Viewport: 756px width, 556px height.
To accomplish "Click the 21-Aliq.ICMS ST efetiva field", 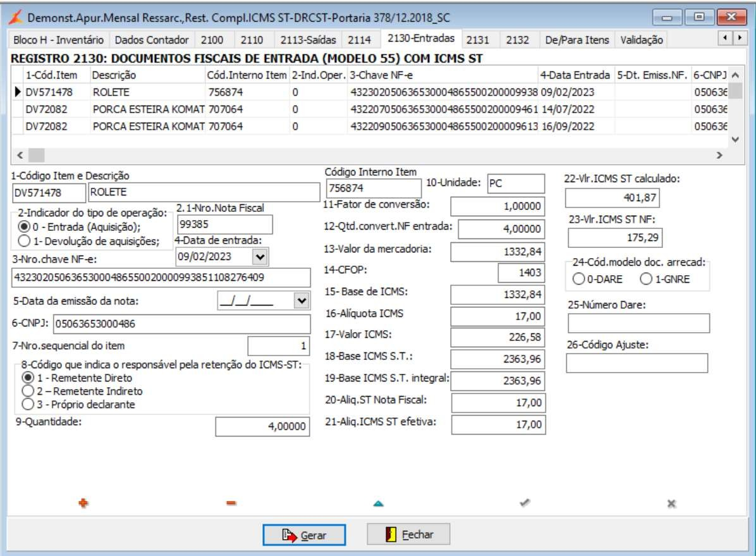I will 499,424.
